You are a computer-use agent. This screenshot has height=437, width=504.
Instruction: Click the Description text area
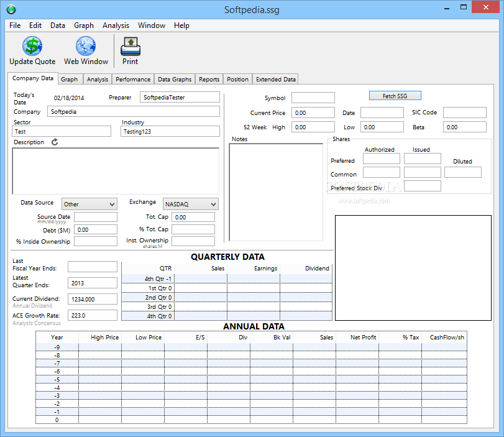point(116,171)
